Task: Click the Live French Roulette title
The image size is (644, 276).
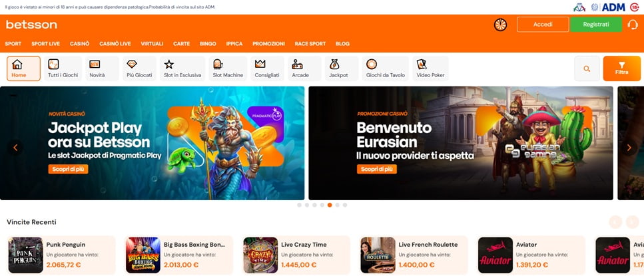Action: coord(428,245)
